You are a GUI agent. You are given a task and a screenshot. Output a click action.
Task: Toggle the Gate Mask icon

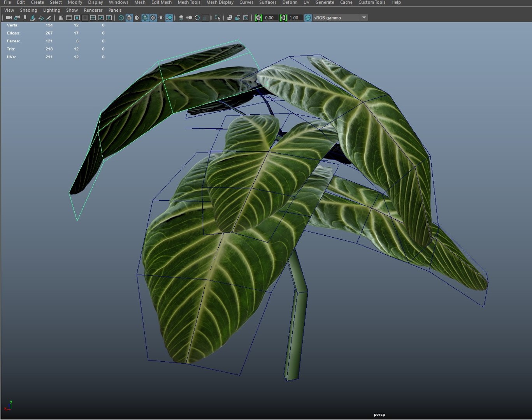(x=85, y=17)
